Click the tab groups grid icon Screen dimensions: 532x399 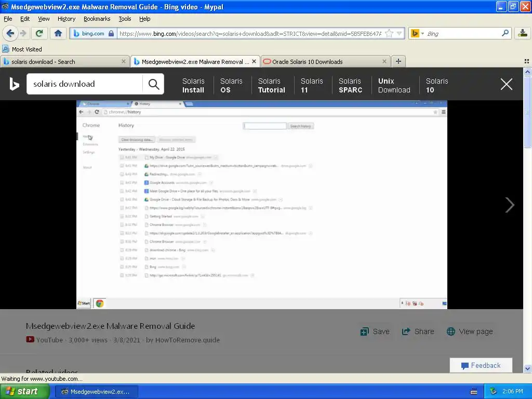(527, 61)
